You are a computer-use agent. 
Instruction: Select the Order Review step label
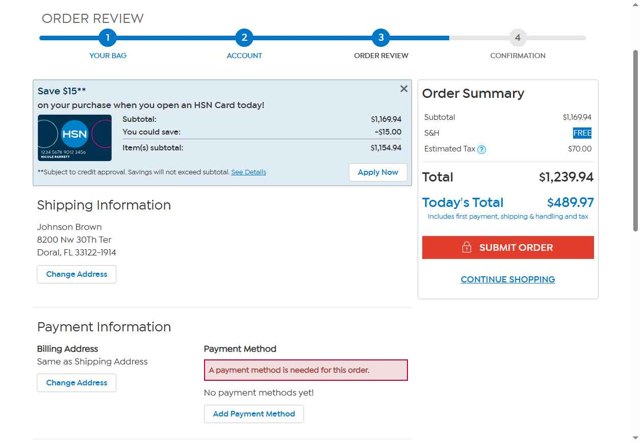coord(381,56)
